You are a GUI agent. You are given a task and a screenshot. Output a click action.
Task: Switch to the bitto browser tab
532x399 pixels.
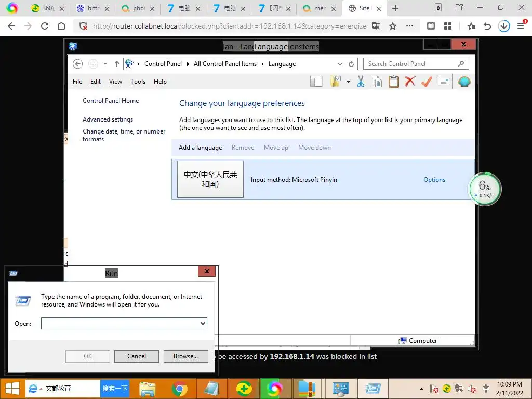coord(92,8)
